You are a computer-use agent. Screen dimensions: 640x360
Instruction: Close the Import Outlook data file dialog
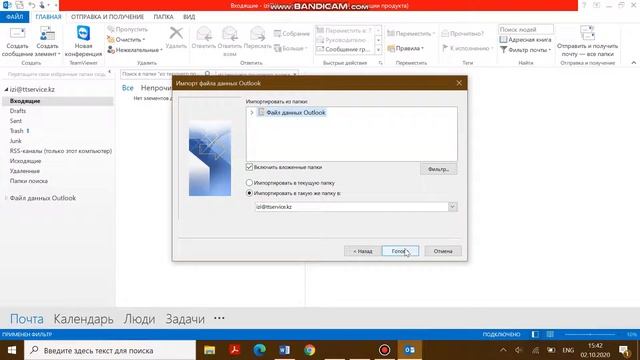[459, 83]
